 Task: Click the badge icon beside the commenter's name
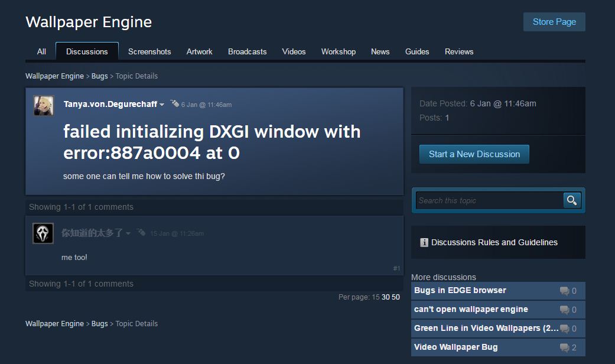(x=141, y=233)
